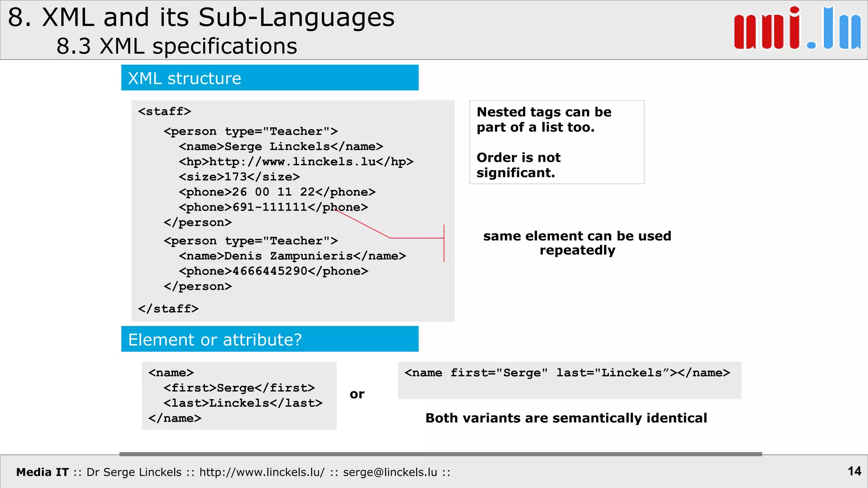Click the subtitle '8.3 XML specifications'

(177, 46)
